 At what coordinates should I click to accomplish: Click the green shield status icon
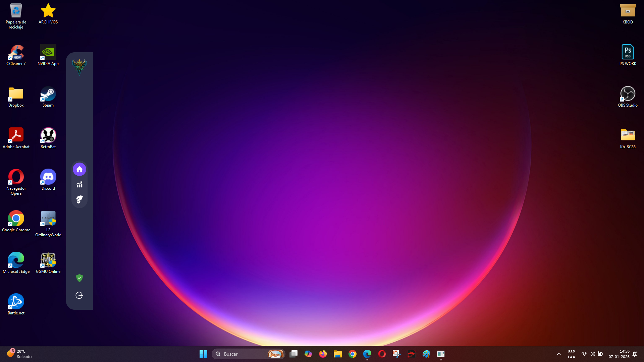tap(79, 278)
